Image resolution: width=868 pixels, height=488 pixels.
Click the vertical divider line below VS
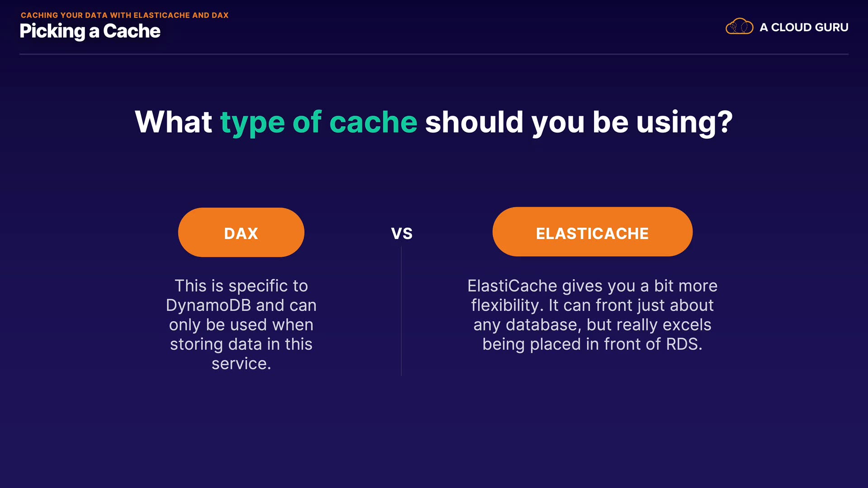pyautogui.click(x=401, y=312)
